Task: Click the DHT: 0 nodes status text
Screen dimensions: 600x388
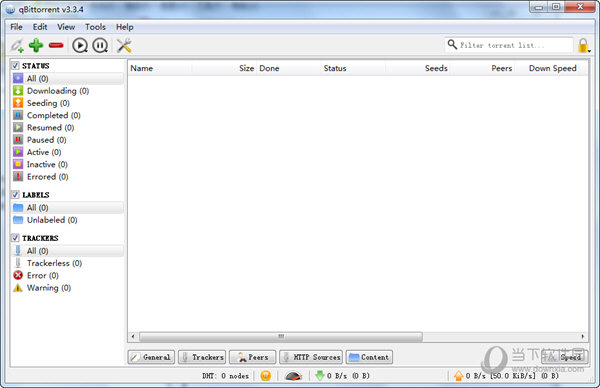Action: pyautogui.click(x=225, y=376)
